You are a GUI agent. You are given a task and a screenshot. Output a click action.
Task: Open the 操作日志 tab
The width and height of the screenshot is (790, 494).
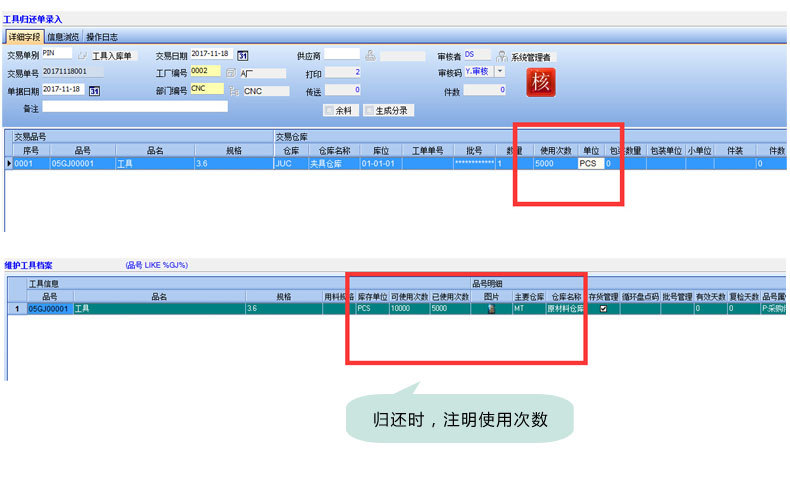point(100,37)
